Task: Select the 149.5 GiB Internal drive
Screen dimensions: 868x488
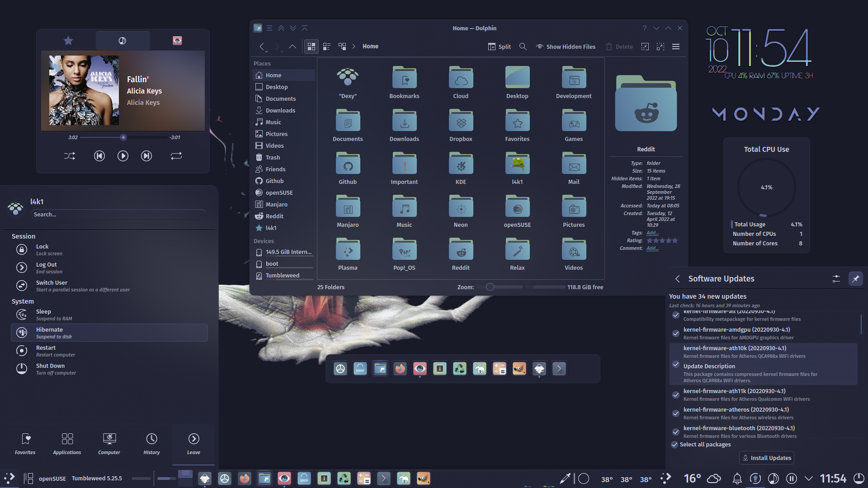Action: (283, 252)
